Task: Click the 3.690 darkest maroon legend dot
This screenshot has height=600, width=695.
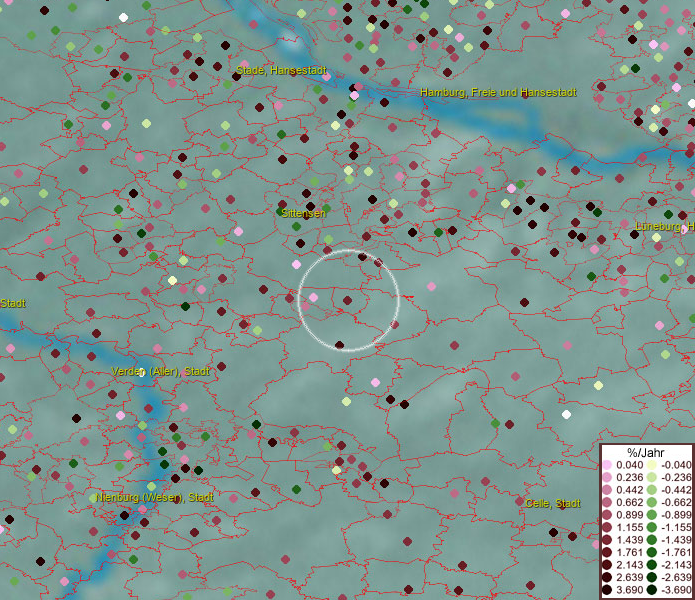Action: [x=607, y=590]
